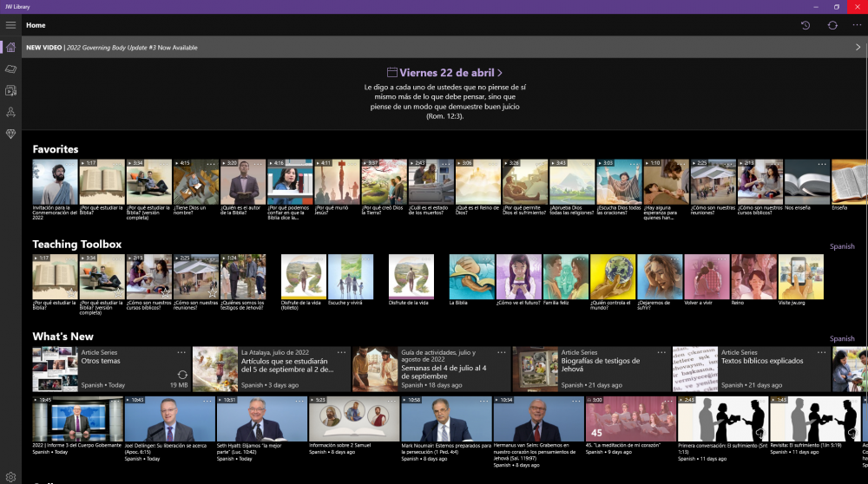
Task: Play '¿Quién es el autor de la Biblia?' video
Action: point(242,183)
